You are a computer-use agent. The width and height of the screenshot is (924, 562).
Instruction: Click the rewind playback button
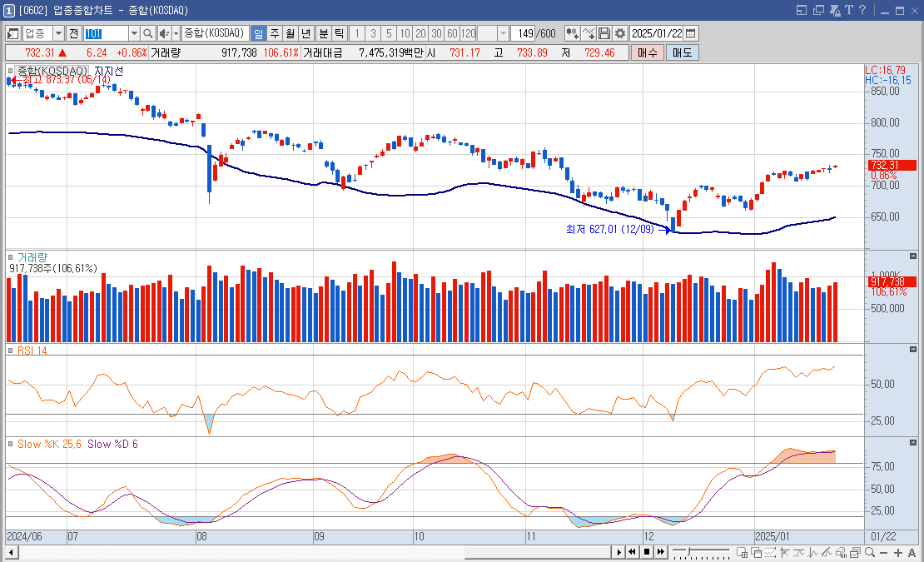632,552
